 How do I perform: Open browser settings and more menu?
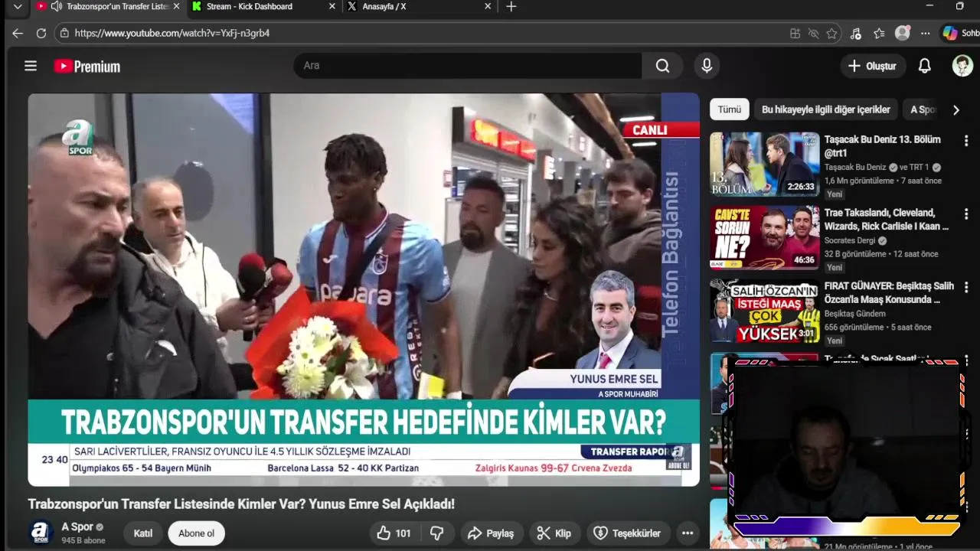(x=926, y=34)
